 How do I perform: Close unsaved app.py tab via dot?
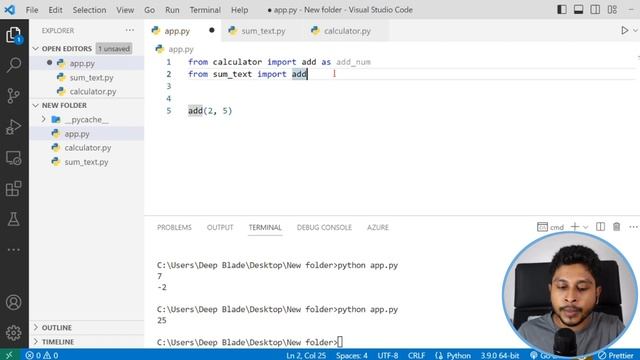(x=211, y=30)
